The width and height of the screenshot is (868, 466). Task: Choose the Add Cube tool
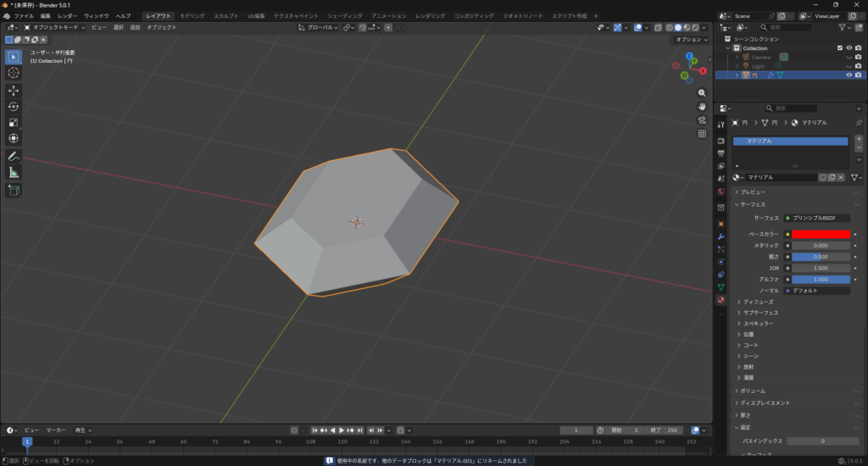point(14,190)
